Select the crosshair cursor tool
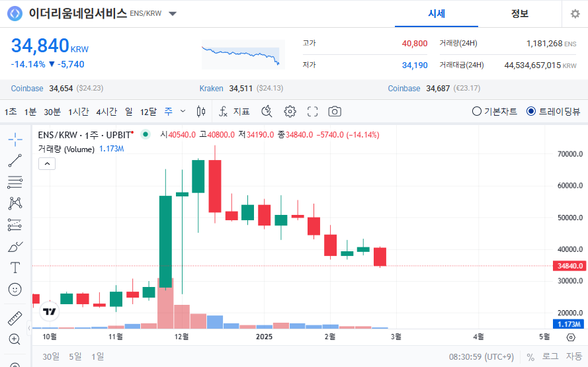Screen dimensions: 588x367 point(15,140)
